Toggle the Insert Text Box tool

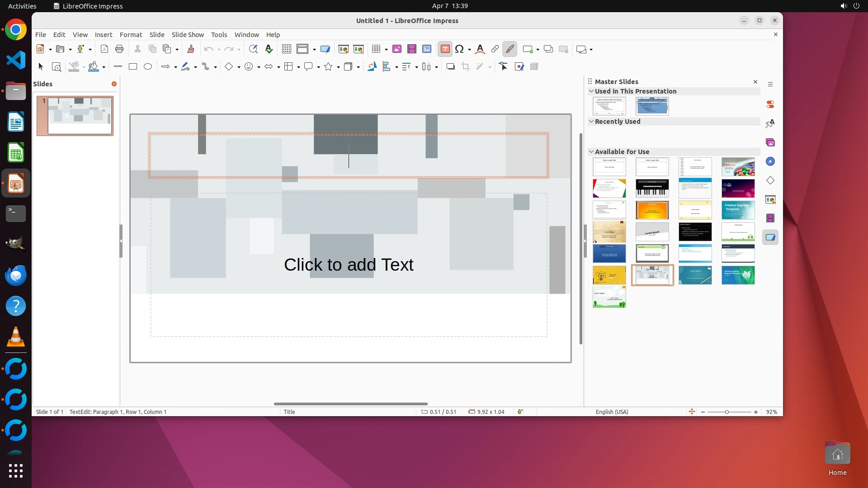coord(445,49)
